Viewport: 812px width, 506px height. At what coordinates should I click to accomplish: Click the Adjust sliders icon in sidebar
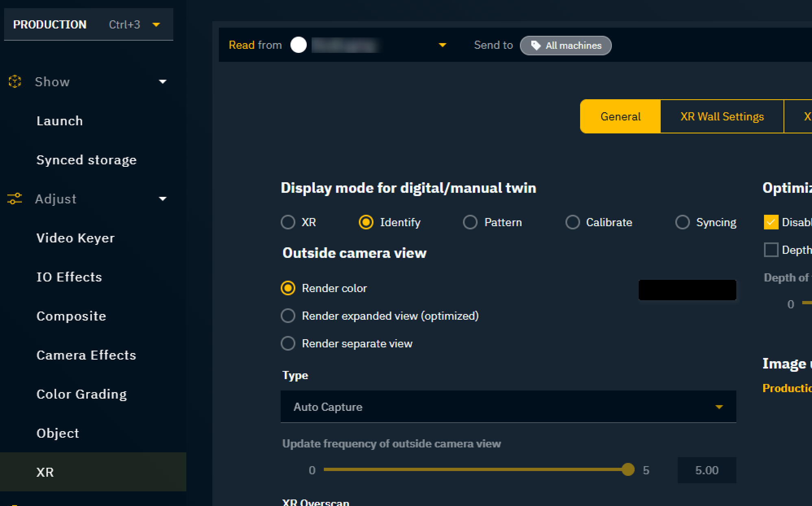pyautogui.click(x=15, y=198)
